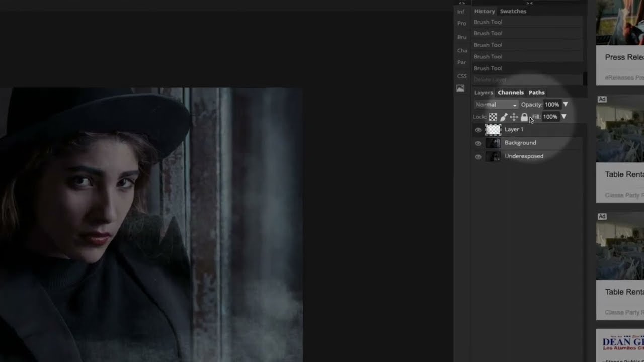Viewport: 644px width, 362px height.
Task: Toggle lock position move-arrows icon
Action: click(x=514, y=117)
